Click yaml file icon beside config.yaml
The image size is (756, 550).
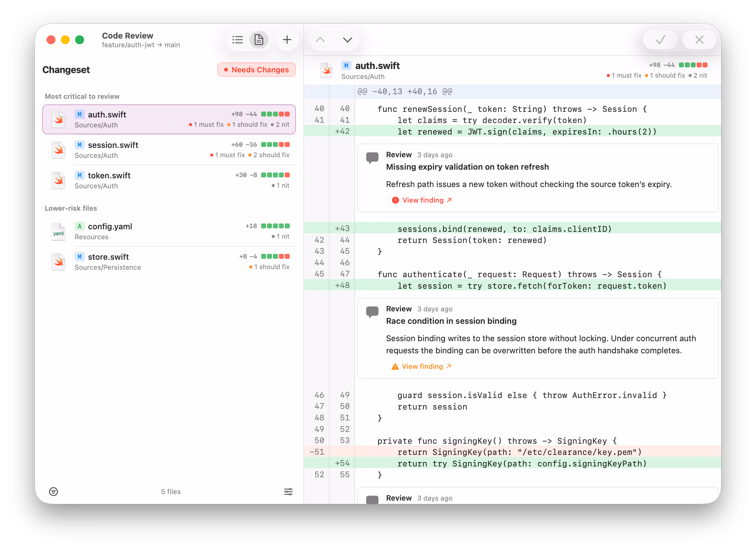[58, 231]
